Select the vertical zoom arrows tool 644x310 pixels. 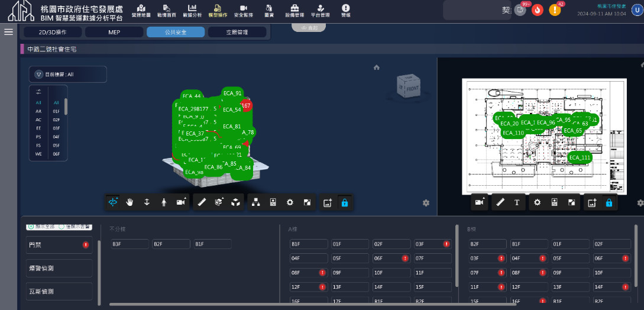pos(147,202)
